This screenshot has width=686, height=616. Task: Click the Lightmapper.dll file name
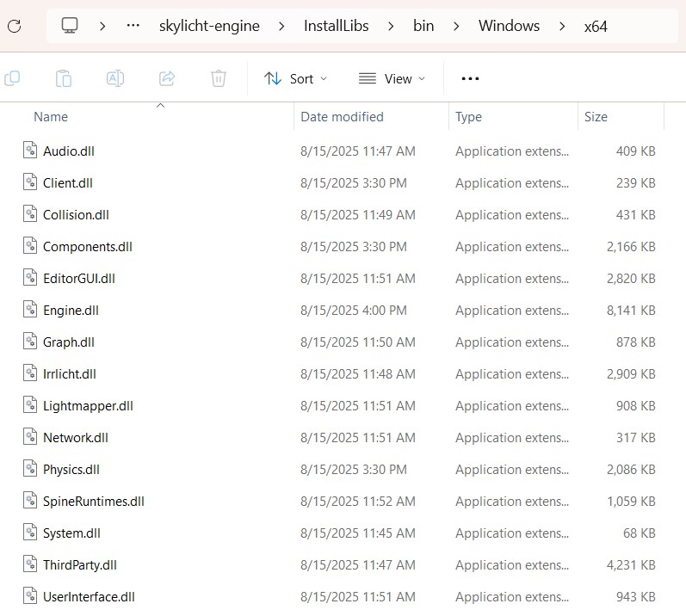88,406
